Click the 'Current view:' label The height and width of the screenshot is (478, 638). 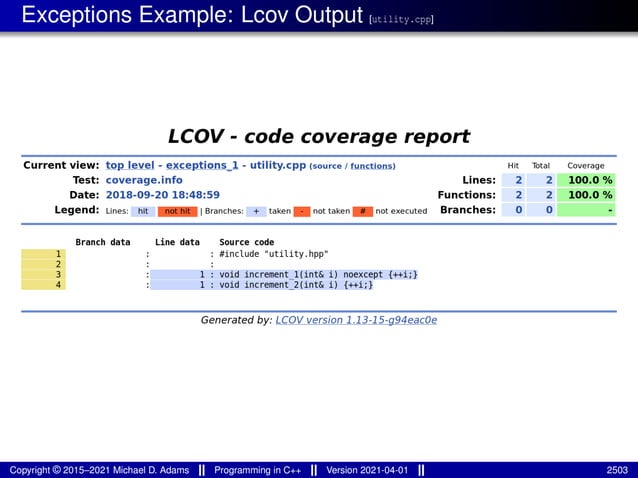61,165
